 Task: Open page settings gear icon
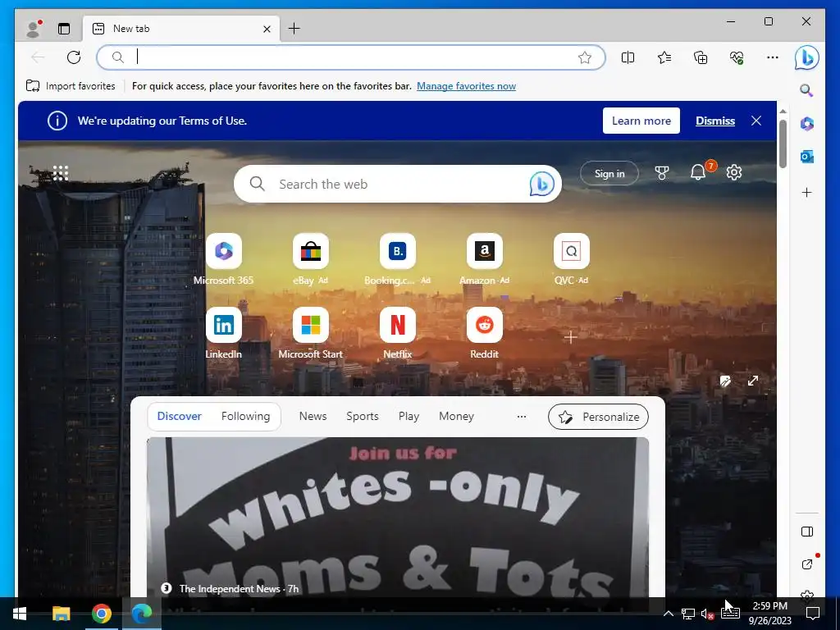734,172
